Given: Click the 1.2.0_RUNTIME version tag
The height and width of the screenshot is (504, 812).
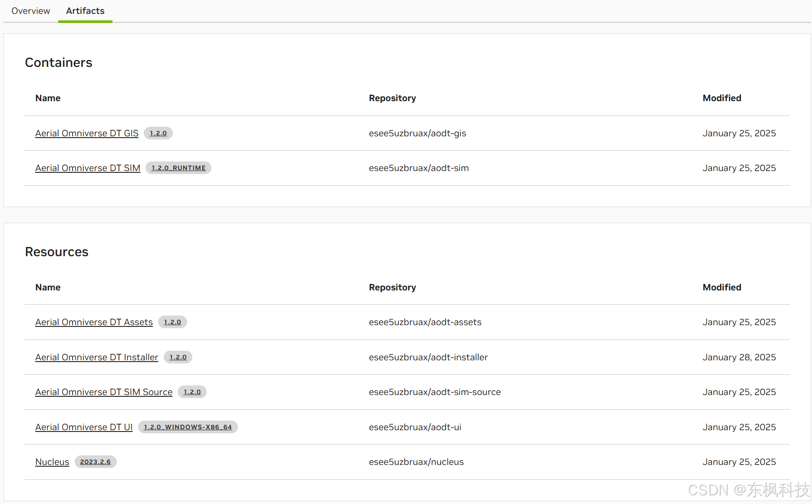Looking at the screenshot, I should tap(178, 168).
